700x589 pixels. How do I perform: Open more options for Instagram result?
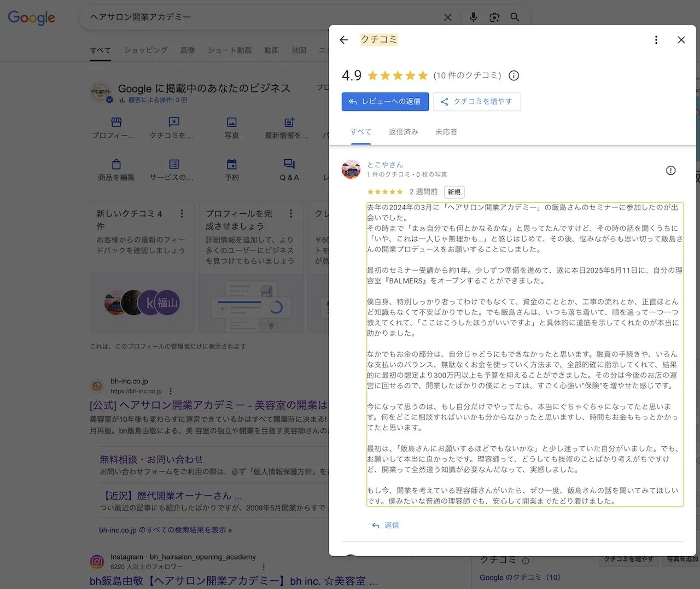coord(264,567)
